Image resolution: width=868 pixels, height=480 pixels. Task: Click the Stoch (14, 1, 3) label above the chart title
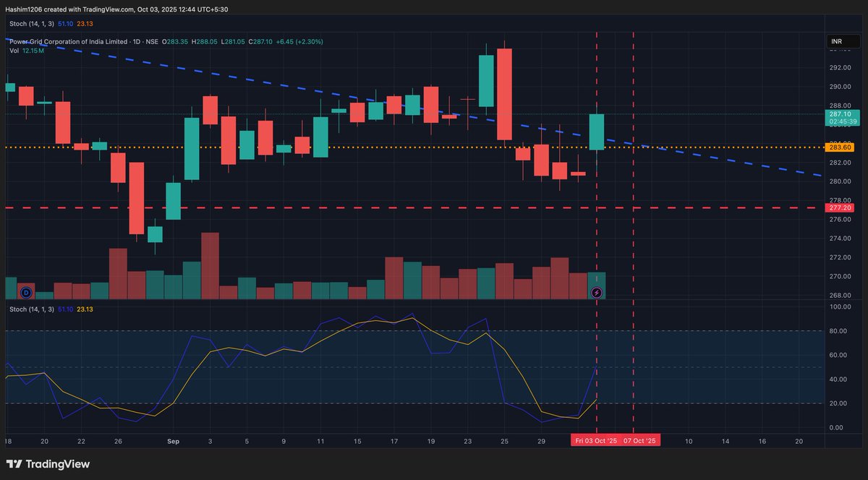pos(32,24)
